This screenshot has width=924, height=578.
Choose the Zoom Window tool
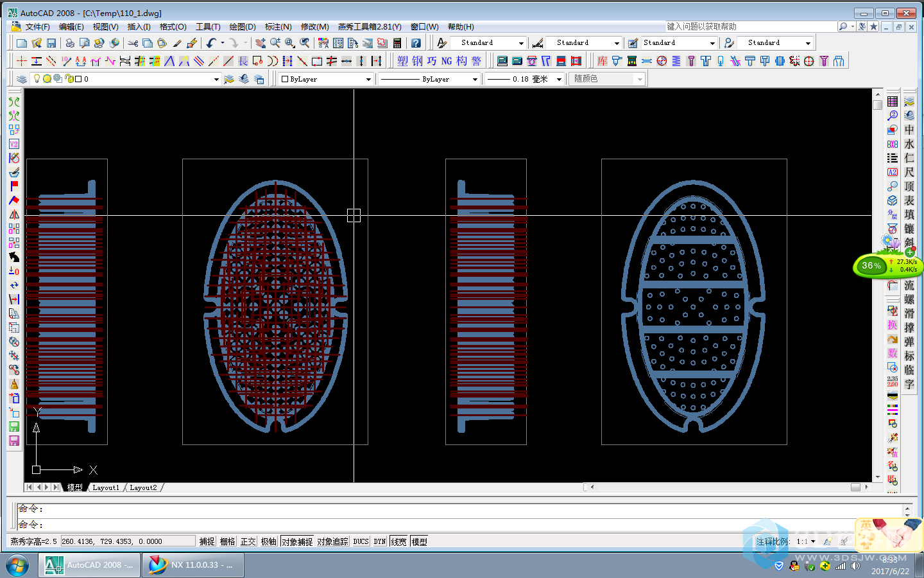(x=290, y=43)
